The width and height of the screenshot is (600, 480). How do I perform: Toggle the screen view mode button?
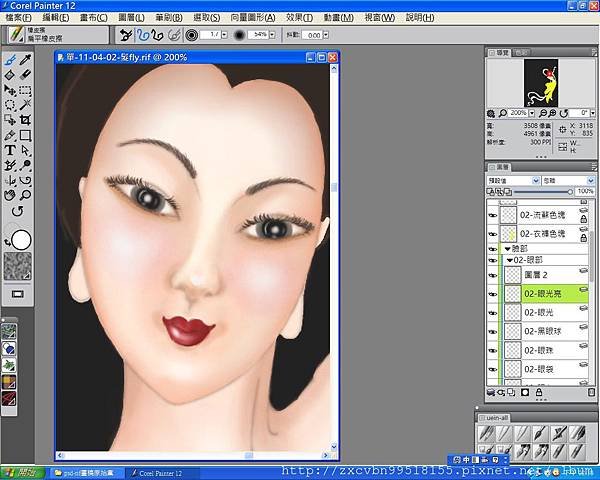click(x=18, y=294)
